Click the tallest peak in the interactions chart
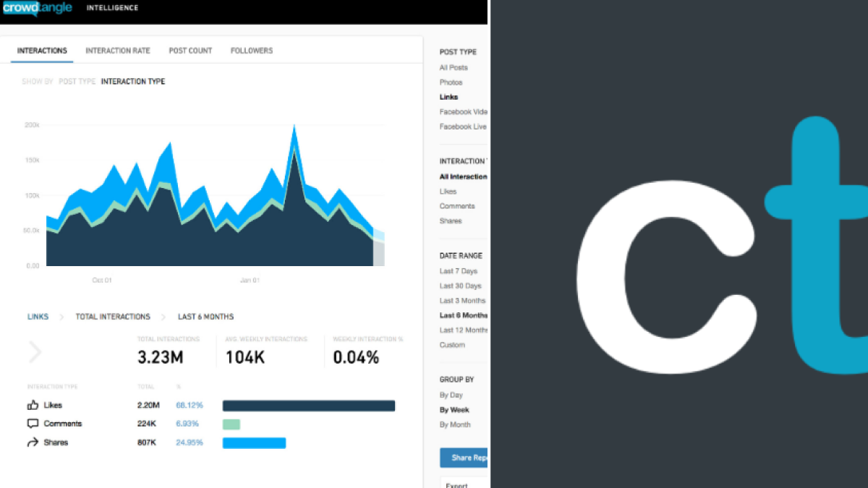The width and height of the screenshot is (868, 488). point(294,127)
